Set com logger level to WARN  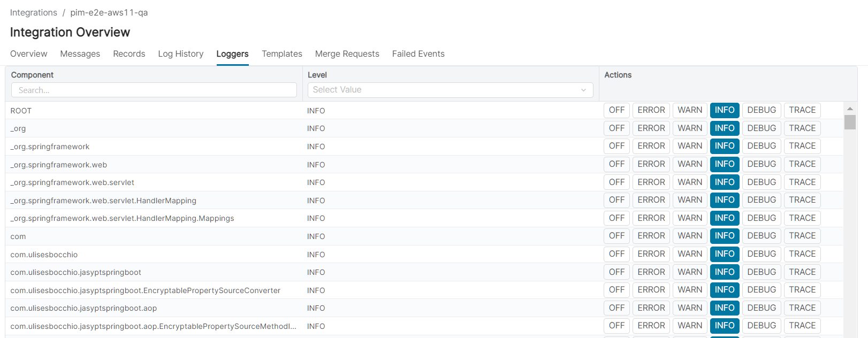tap(689, 236)
